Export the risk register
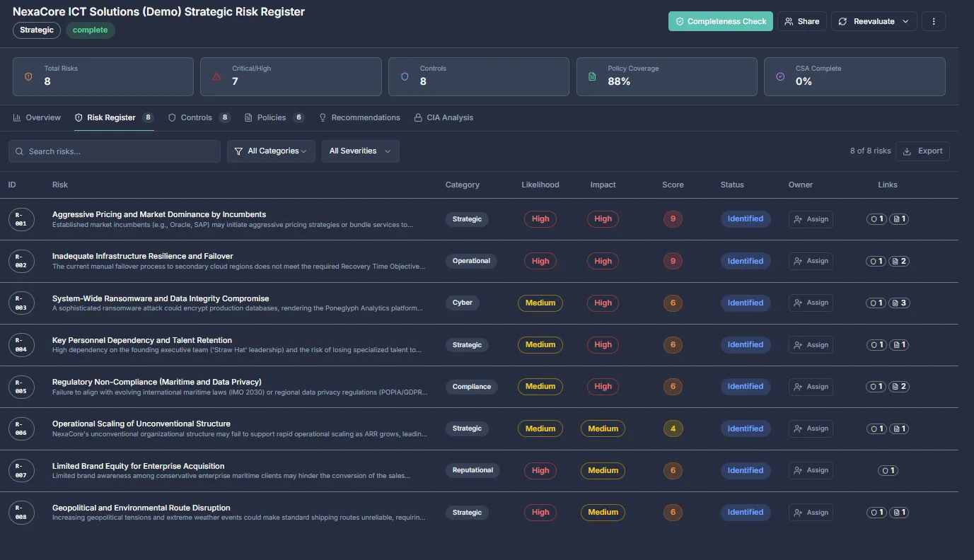Viewport: 974px width, 560px height. 922,151
